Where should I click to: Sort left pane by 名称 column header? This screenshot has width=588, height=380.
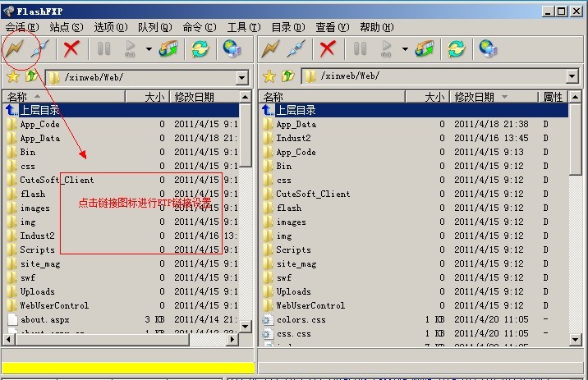64,97
